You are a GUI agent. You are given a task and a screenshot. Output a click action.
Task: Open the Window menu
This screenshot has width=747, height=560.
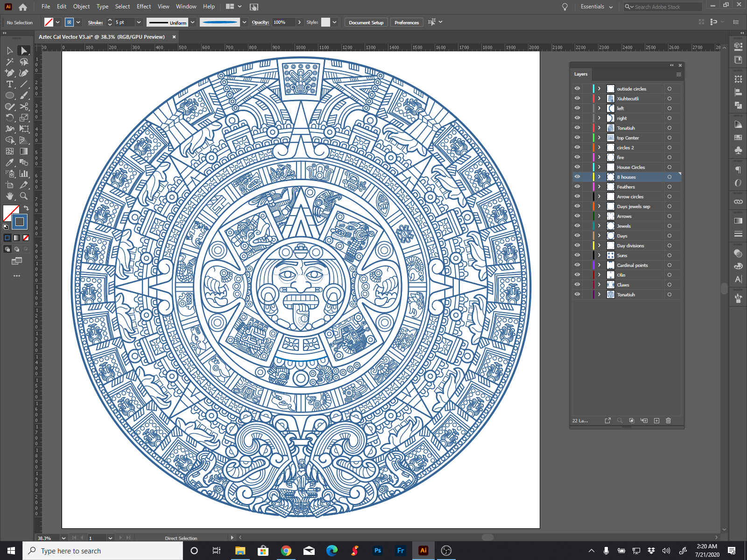click(x=186, y=7)
